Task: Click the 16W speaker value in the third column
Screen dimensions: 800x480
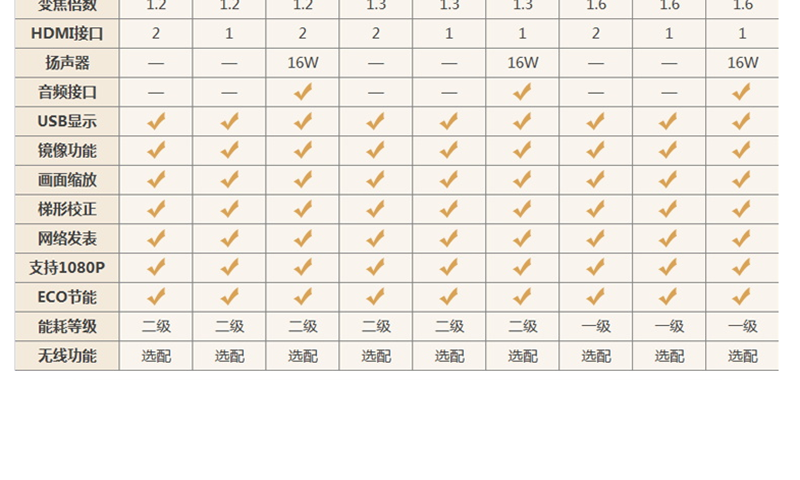Action: pos(303,62)
